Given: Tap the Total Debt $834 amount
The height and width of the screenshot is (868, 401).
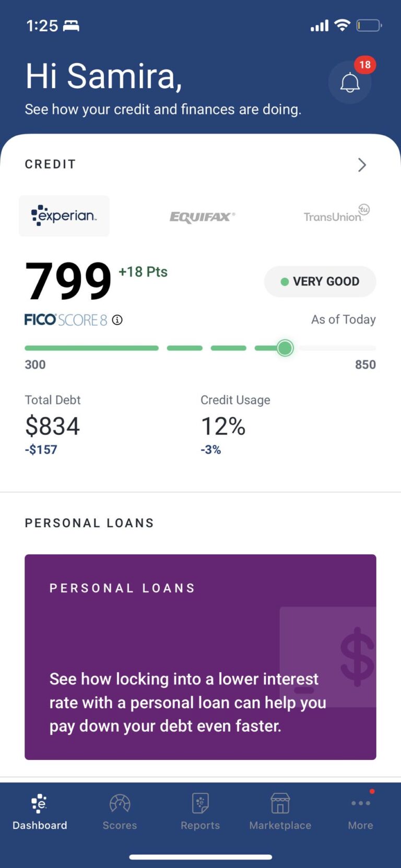Looking at the screenshot, I should [52, 426].
